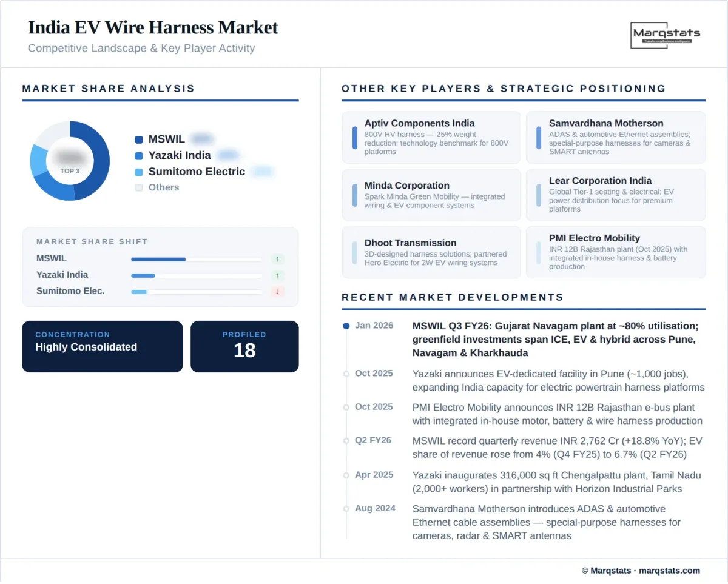Open the PMI Electro Mobility card
Viewport: 728px width, 584px height.
point(616,252)
